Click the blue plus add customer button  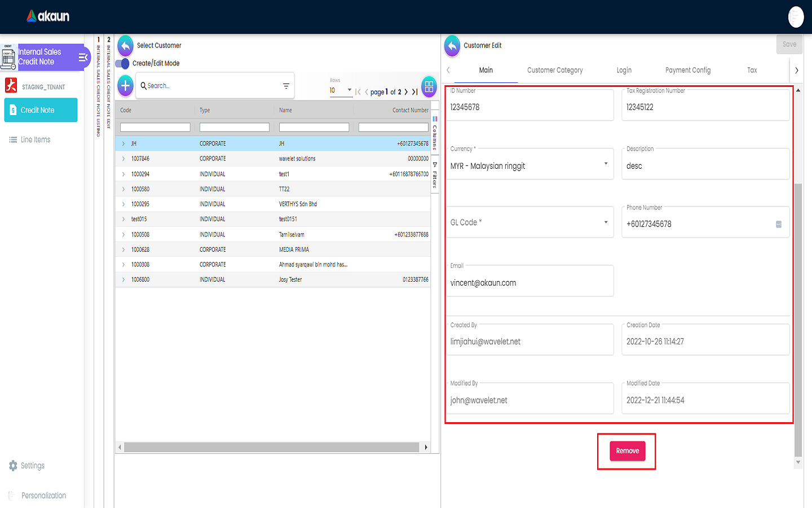click(x=125, y=86)
